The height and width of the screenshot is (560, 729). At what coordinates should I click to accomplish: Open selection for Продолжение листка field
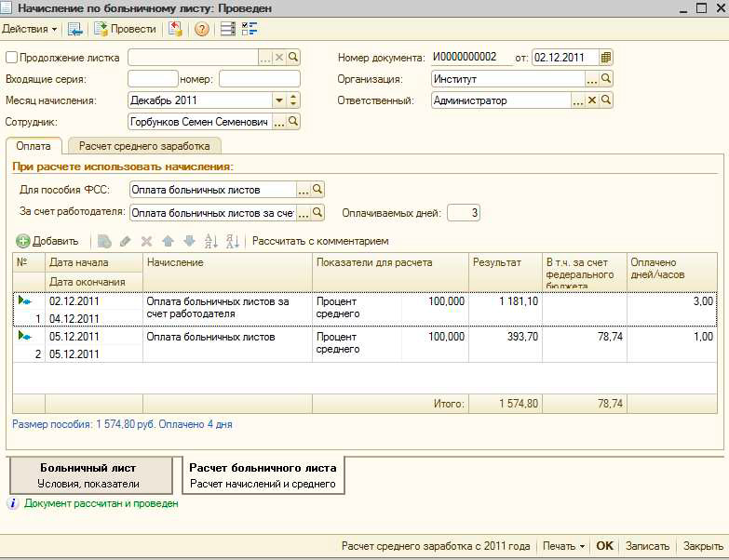click(265, 57)
